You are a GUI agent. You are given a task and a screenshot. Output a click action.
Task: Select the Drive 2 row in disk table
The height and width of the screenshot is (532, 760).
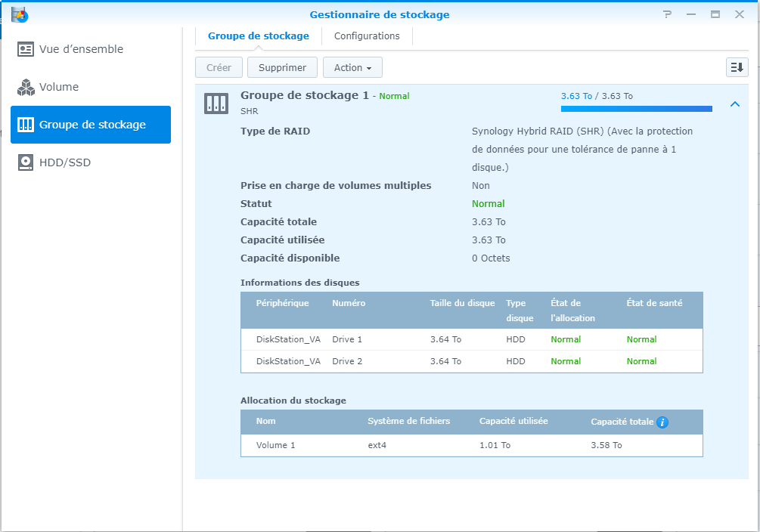471,361
